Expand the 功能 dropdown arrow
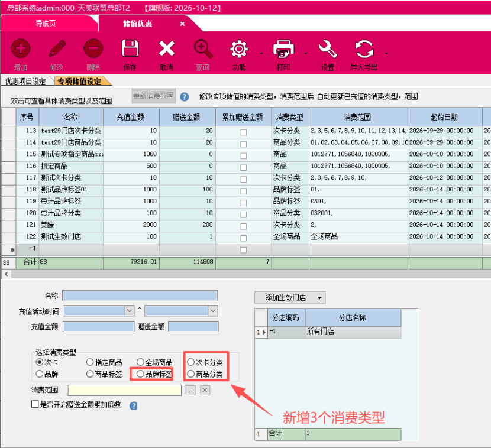491x448 pixels. click(261, 54)
